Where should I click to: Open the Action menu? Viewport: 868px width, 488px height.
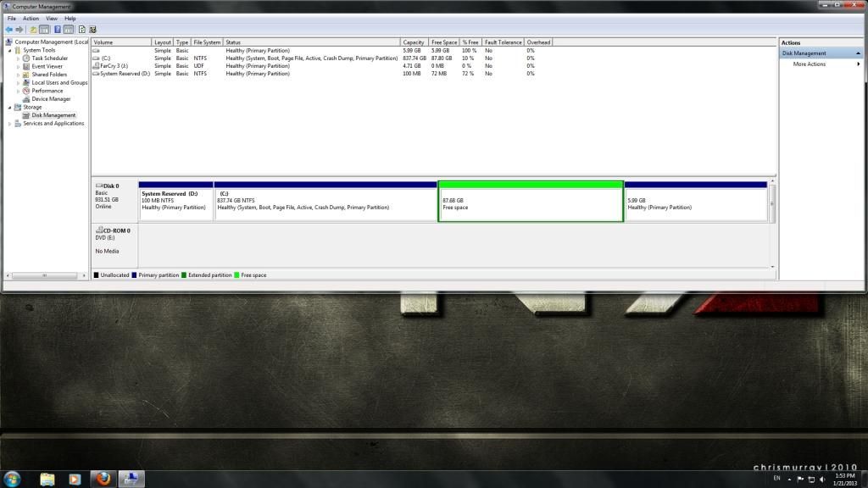[31, 19]
